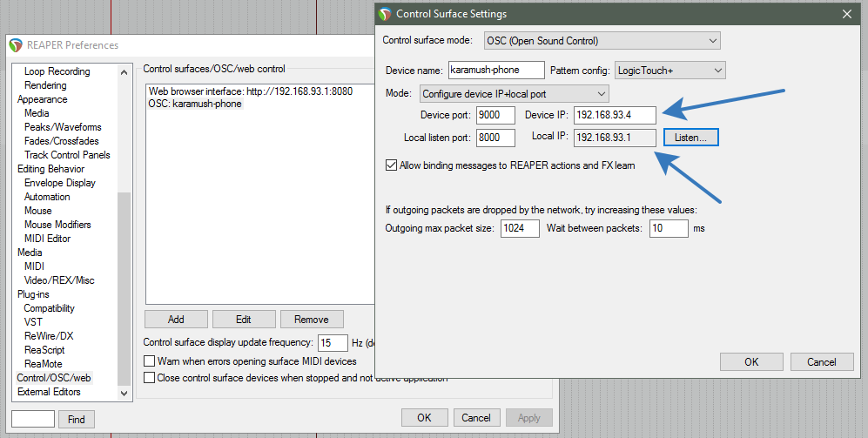Select Plug-ins in preferences tree
This screenshot has height=438, width=868.
click(33, 294)
